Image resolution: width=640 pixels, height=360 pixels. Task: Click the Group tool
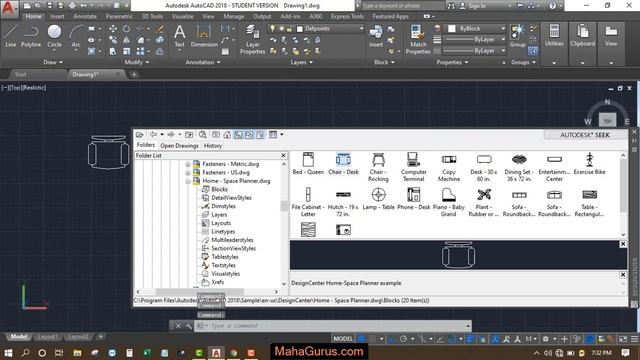pos(518,36)
